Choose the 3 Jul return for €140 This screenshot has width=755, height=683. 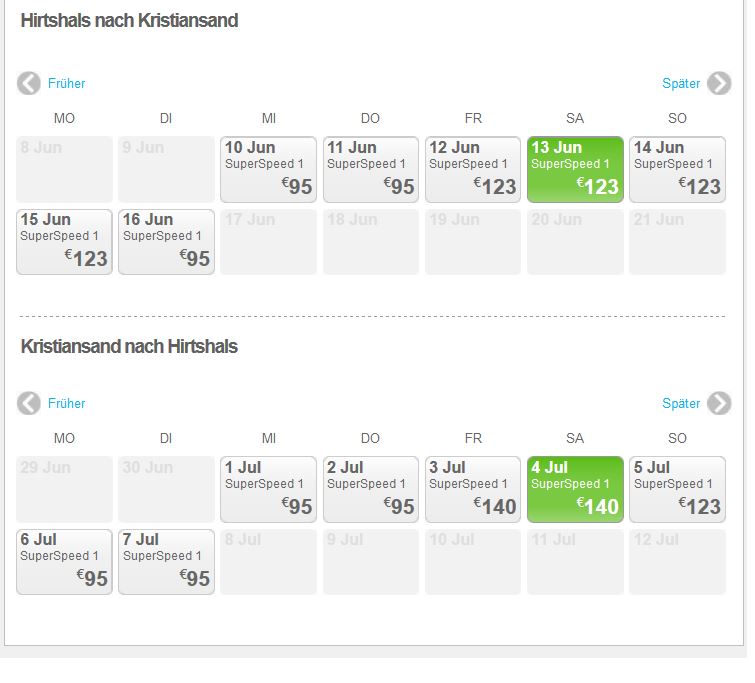click(x=473, y=490)
